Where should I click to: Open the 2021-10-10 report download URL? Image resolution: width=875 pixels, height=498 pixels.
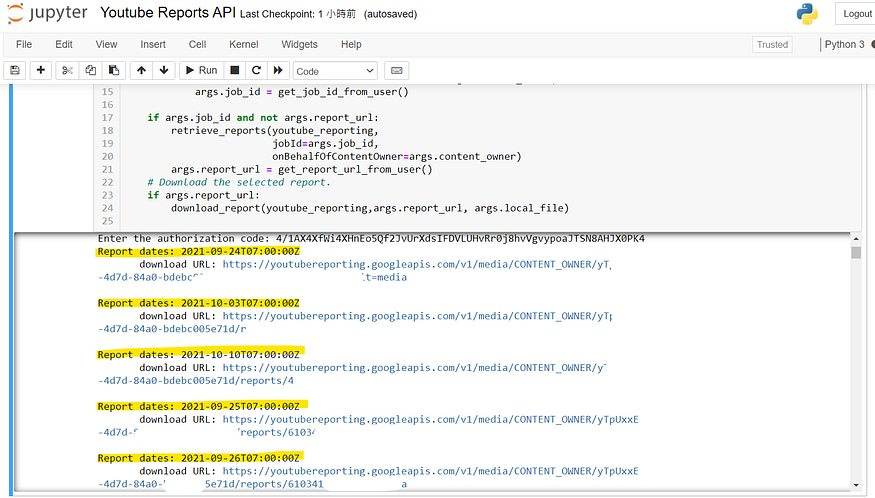pos(415,368)
